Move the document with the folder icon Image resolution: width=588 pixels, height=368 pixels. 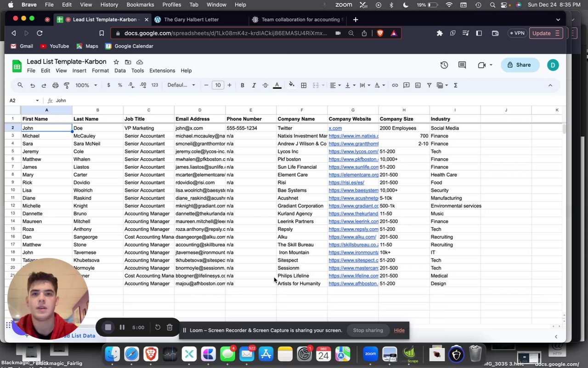(x=128, y=62)
